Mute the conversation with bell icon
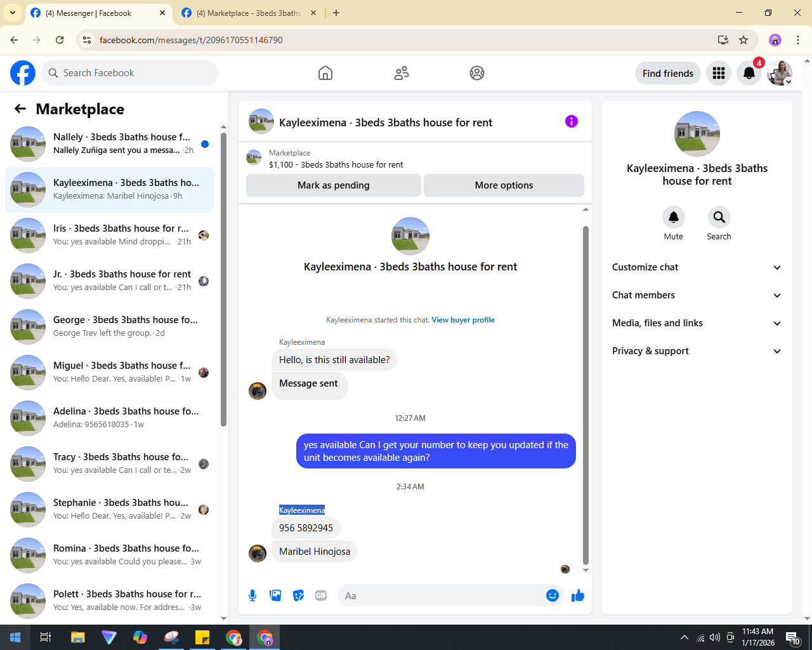The height and width of the screenshot is (650, 812). [674, 217]
